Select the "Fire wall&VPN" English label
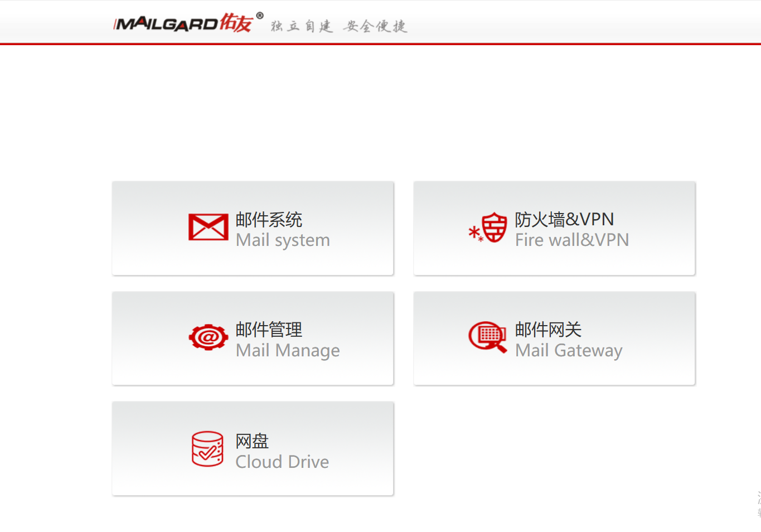The image size is (761, 532). [x=572, y=240]
